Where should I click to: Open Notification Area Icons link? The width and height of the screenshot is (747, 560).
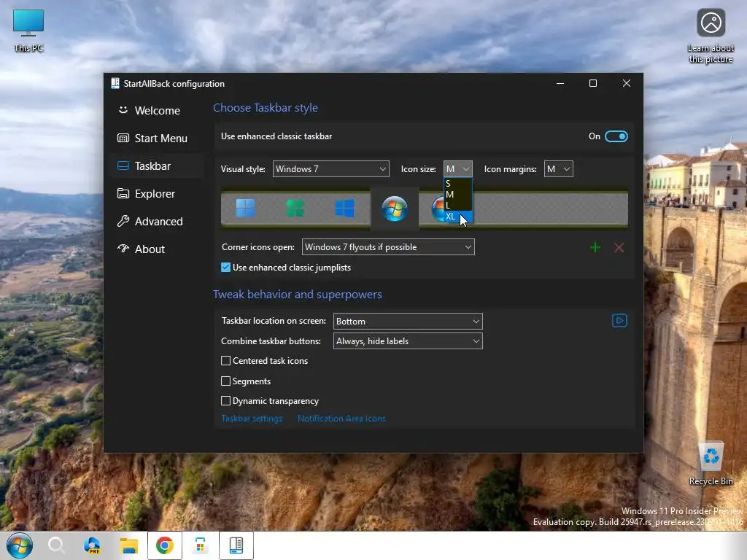341,419
